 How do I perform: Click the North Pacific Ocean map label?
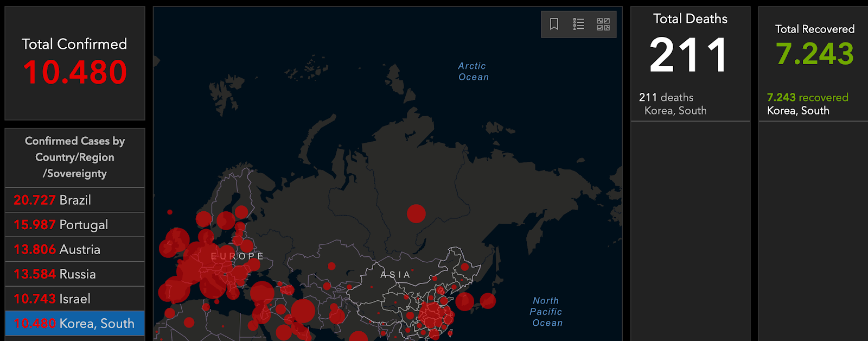tap(546, 312)
